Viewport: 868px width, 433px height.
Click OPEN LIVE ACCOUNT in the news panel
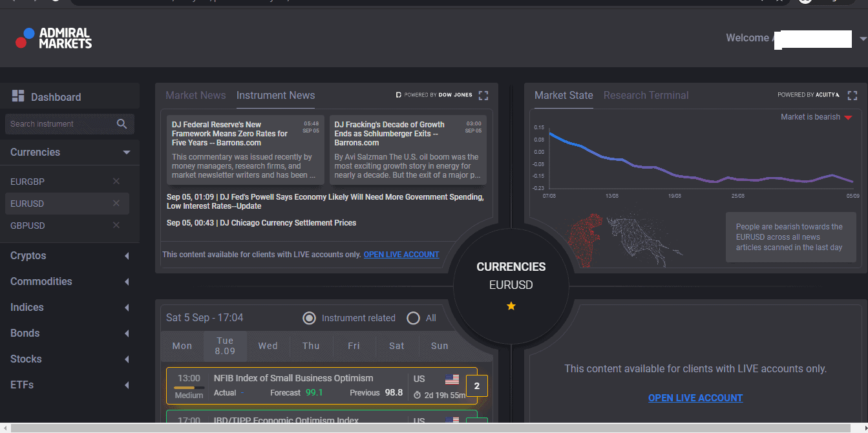pyautogui.click(x=401, y=254)
